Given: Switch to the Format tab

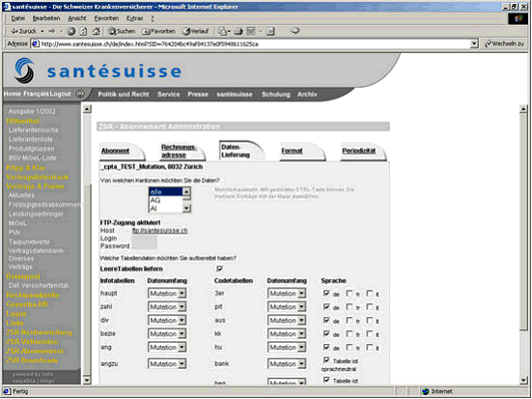Looking at the screenshot, I should tap(292, 151).
